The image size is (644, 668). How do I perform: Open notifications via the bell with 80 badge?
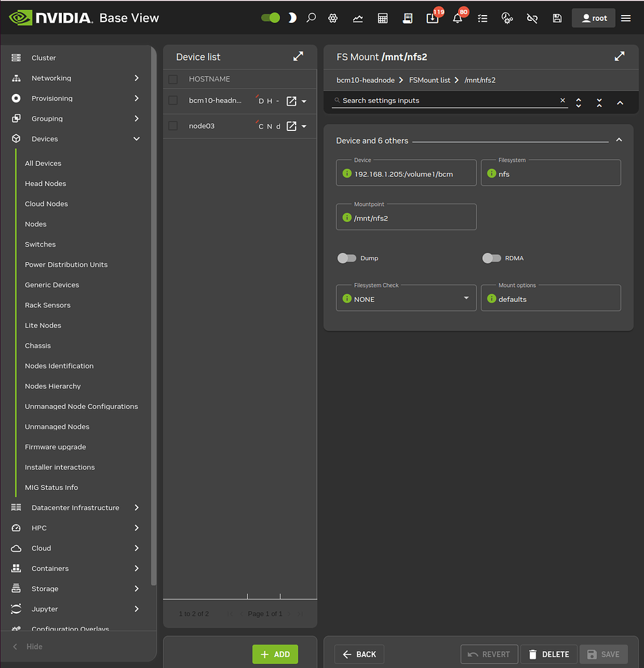pos(457,18)
